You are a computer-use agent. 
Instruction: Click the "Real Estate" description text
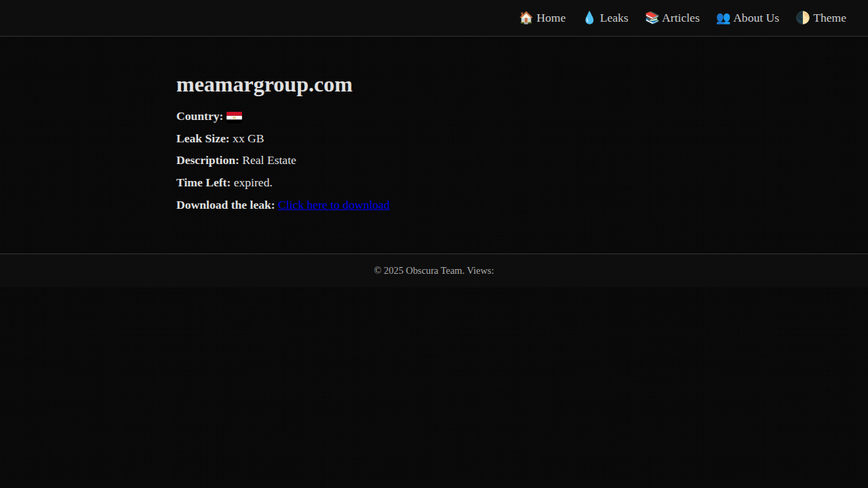point(269,161)
